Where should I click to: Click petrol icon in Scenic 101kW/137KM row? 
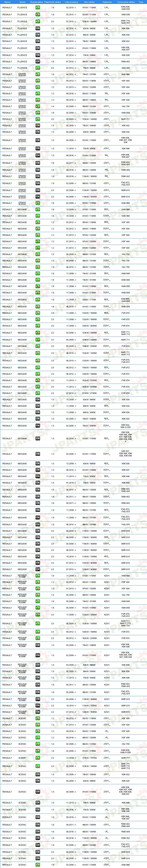[38, 758]
